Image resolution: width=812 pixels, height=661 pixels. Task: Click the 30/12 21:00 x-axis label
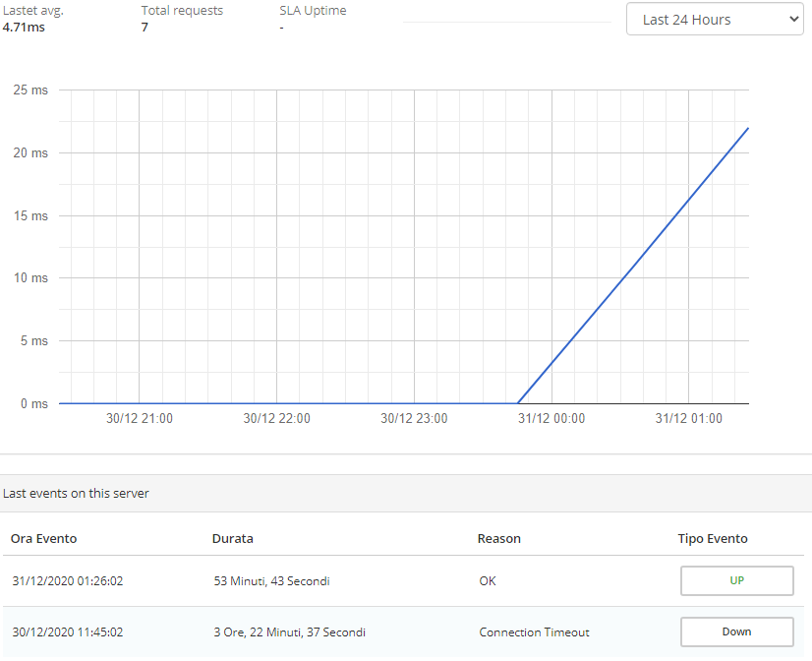point(140,418)
